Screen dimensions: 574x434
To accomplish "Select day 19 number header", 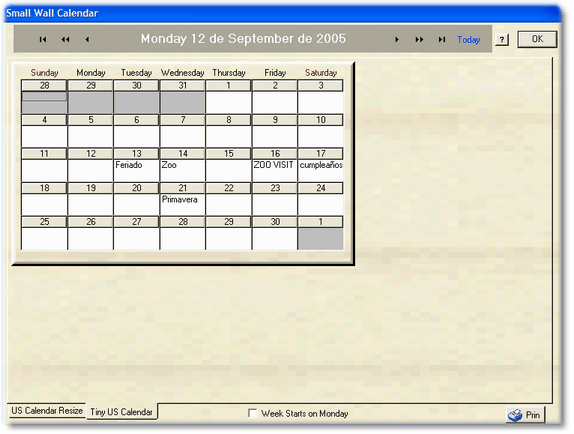I will (90, 188).
